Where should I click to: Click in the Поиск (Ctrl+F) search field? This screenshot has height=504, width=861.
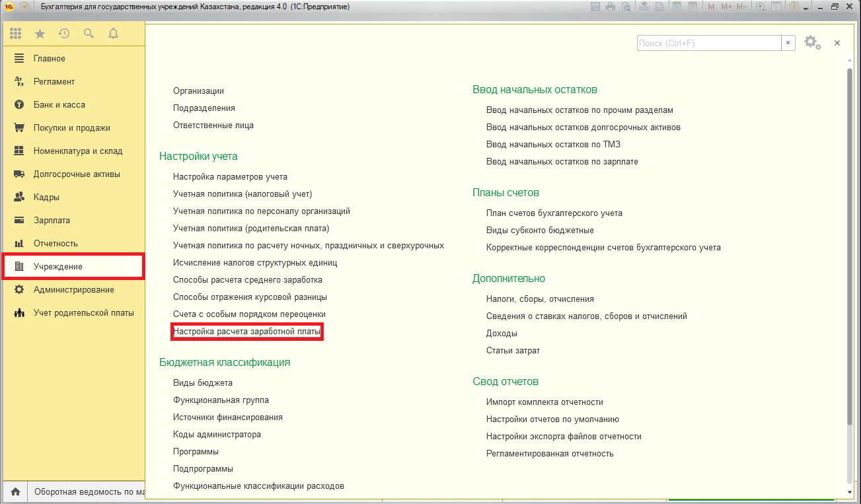coord(708,43)
